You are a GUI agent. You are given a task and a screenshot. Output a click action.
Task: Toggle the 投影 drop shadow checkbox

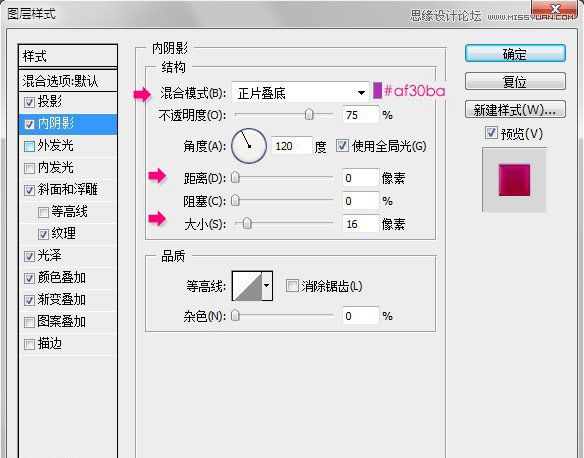[x=29, y=102]
